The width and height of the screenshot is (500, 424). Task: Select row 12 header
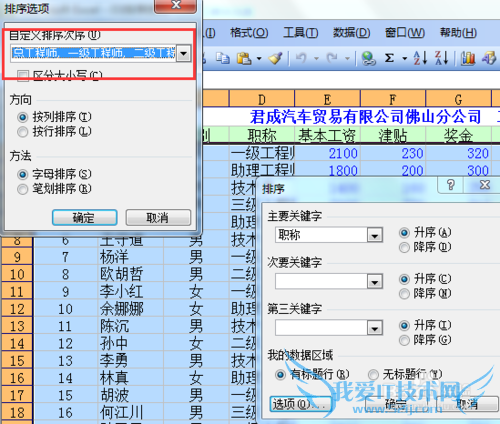tap(17, 309)
